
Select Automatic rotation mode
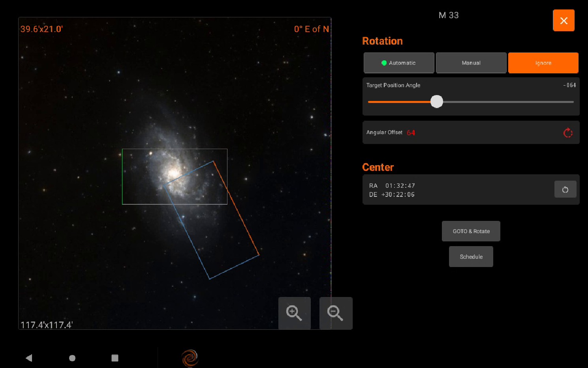(x=399, y=63)
